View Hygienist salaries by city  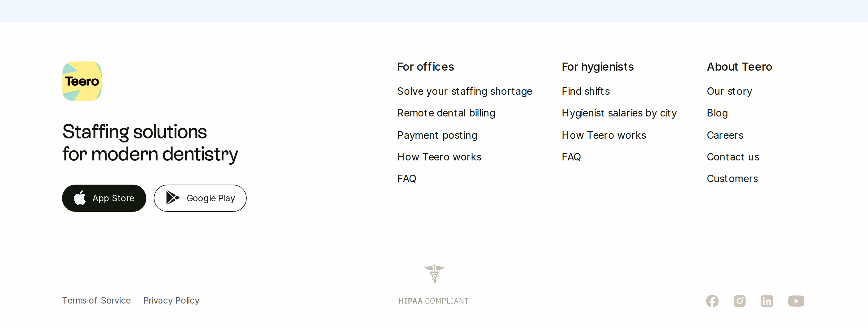(x=619, y=113)
